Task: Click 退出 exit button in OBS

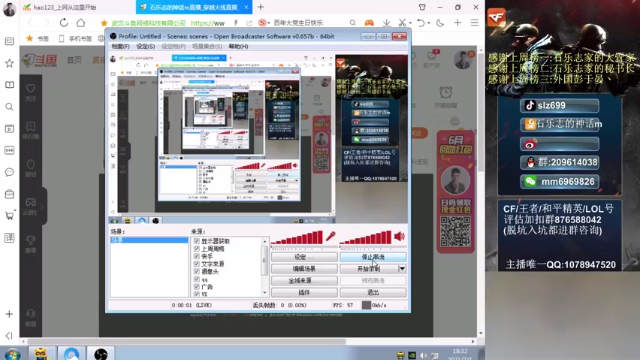Action: click(x=373, y=292)
